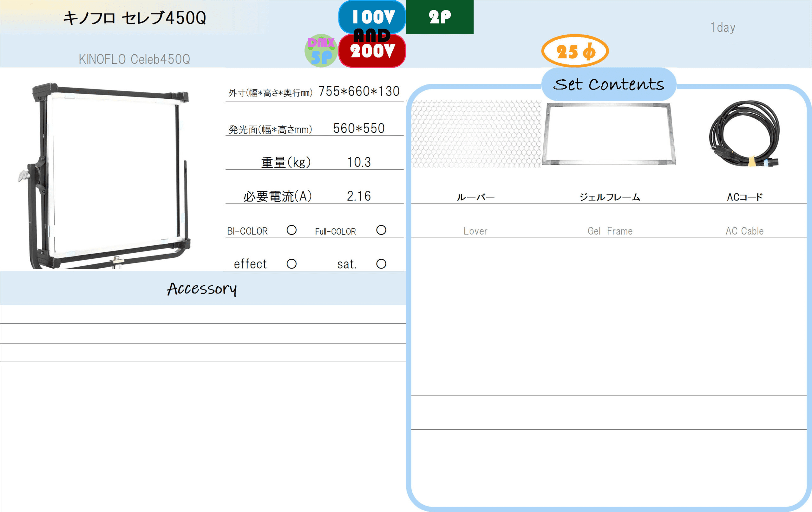
Task: Click the 発光面(幅*高さmm) label
Action: click(271, 129)
